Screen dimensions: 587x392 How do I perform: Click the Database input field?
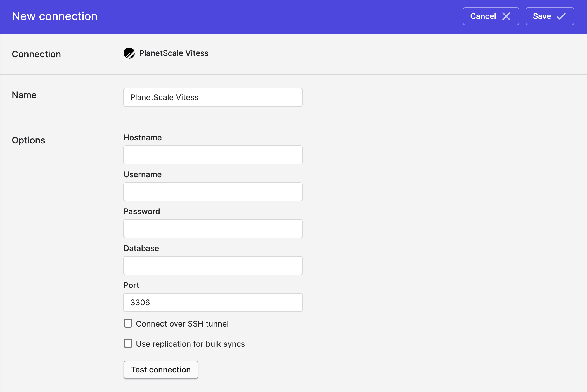(x=213, y=266)
